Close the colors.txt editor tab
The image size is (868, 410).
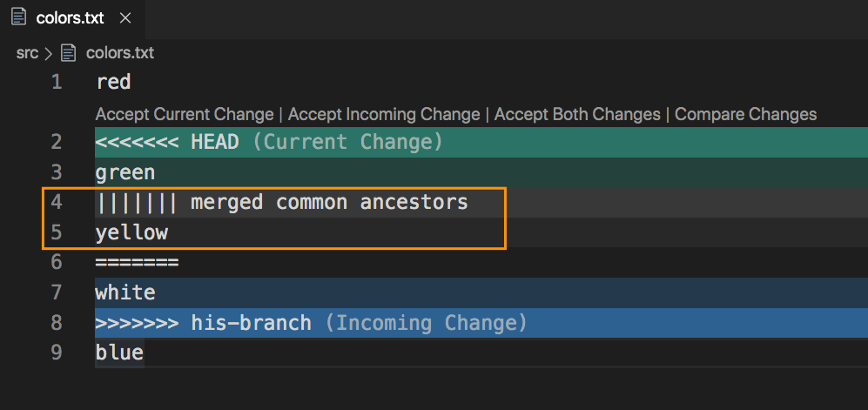point(123,18)
